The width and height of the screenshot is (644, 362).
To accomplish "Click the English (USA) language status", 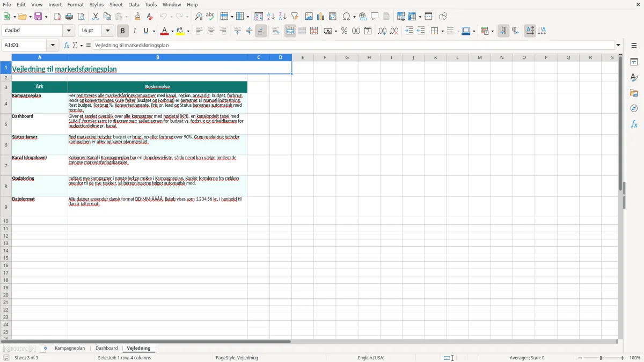I will click(x=371, y=358).
